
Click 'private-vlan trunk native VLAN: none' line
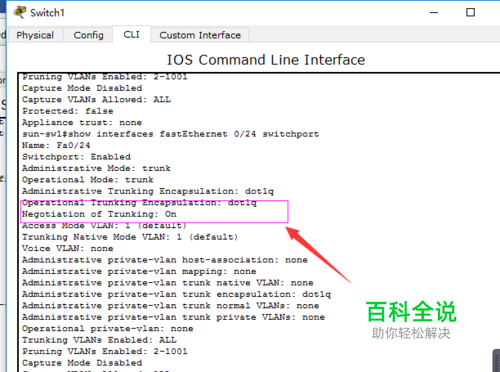168,283
